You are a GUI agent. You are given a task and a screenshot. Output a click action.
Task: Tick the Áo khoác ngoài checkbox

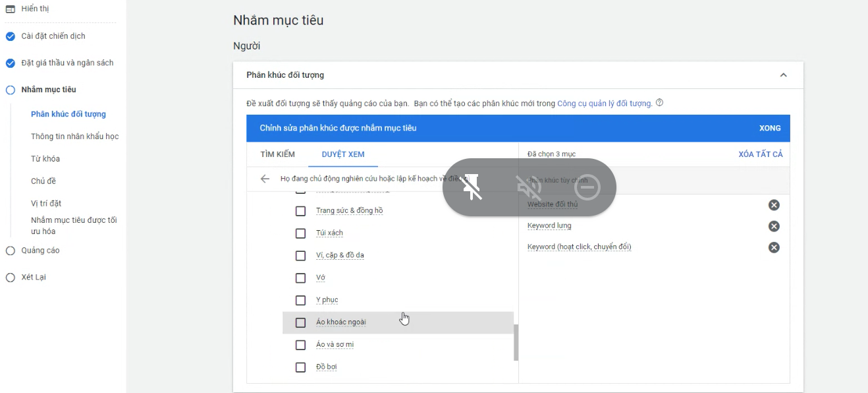[x=300, y=322]
